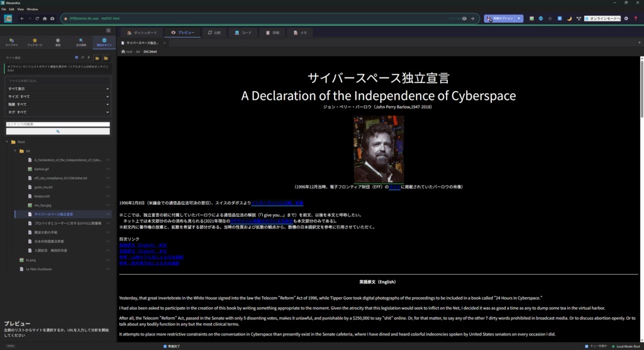
Task: Open the サイズ: すべて dropdown
Action: pos(58,96)
